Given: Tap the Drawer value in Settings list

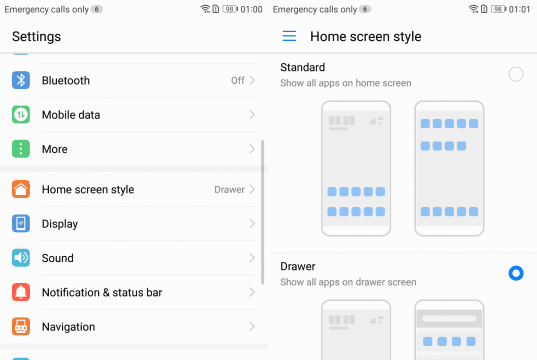Looking at the screenshot, I should (229, 189).
